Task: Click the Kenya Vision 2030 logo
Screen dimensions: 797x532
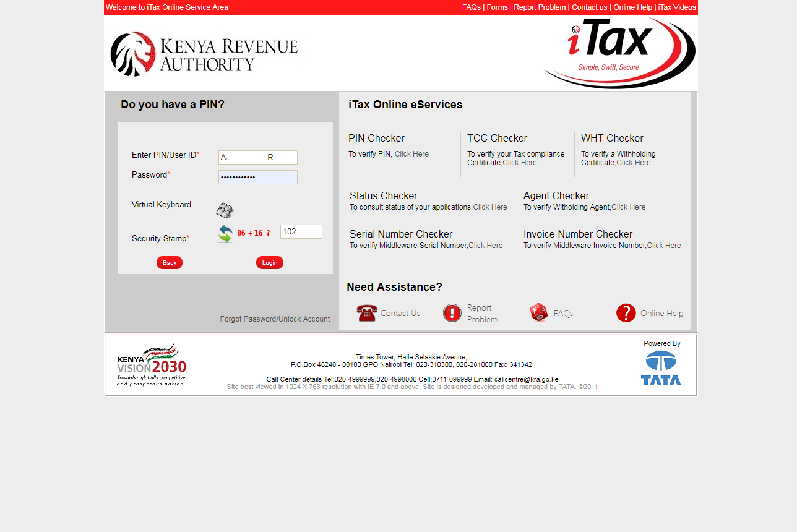Action: tap(152, 365)
